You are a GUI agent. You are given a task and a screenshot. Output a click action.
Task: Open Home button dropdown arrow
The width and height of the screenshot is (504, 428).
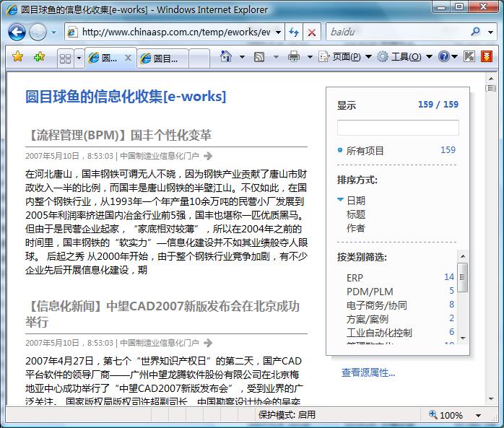[x=242, y=57]
